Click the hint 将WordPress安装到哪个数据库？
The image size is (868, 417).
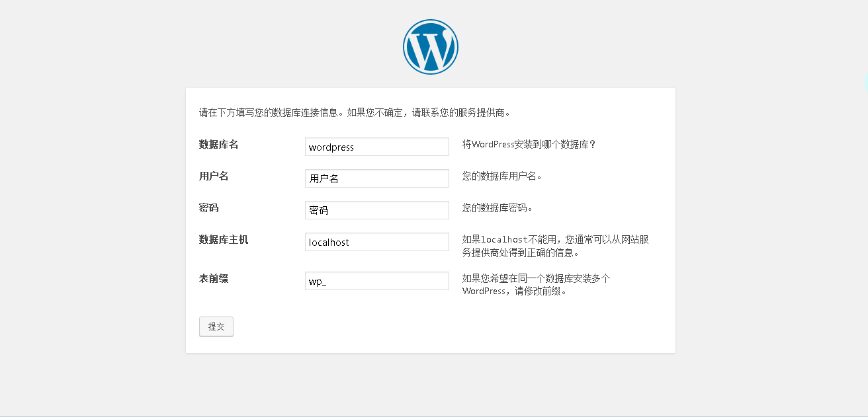tap(529, 144)
